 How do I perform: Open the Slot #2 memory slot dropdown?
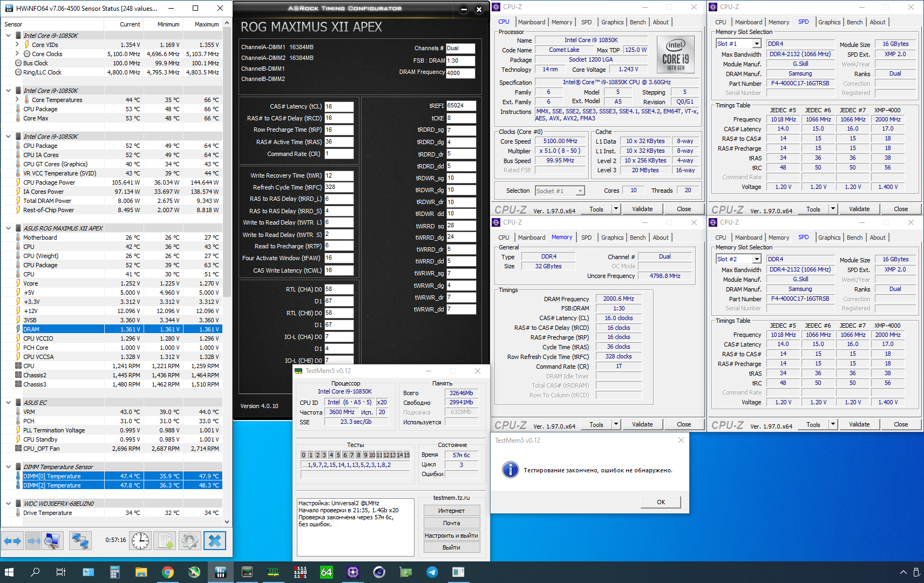point(757,259)
